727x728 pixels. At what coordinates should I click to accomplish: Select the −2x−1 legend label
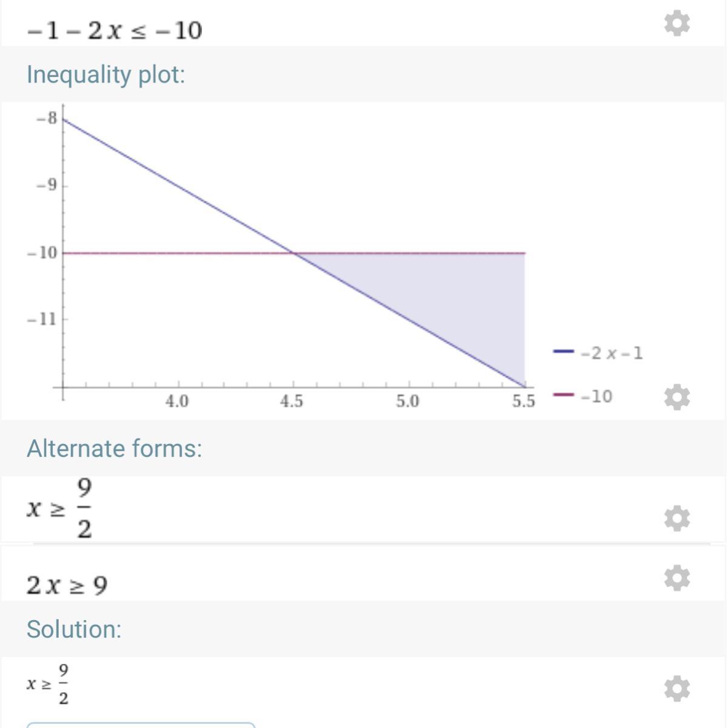pyautogui.click(x=611, y=353)
